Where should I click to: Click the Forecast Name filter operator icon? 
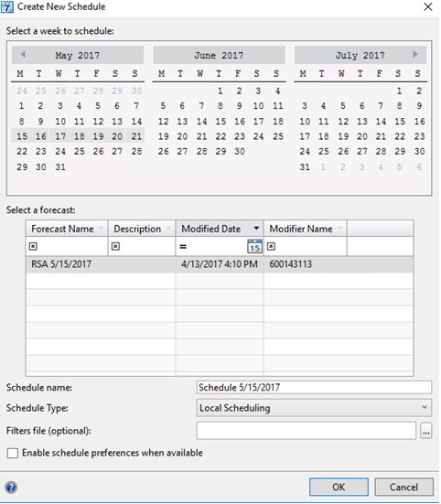coord(33,247)
